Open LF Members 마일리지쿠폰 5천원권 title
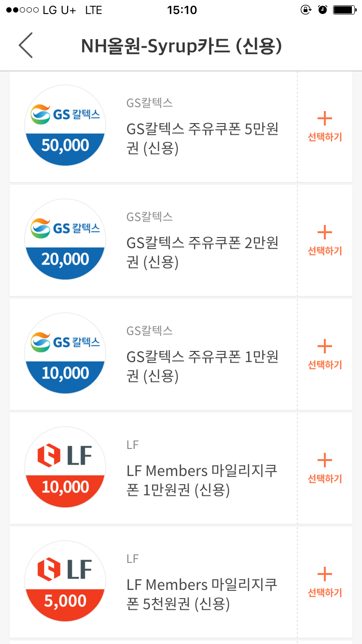 click(x=203, y=594)
